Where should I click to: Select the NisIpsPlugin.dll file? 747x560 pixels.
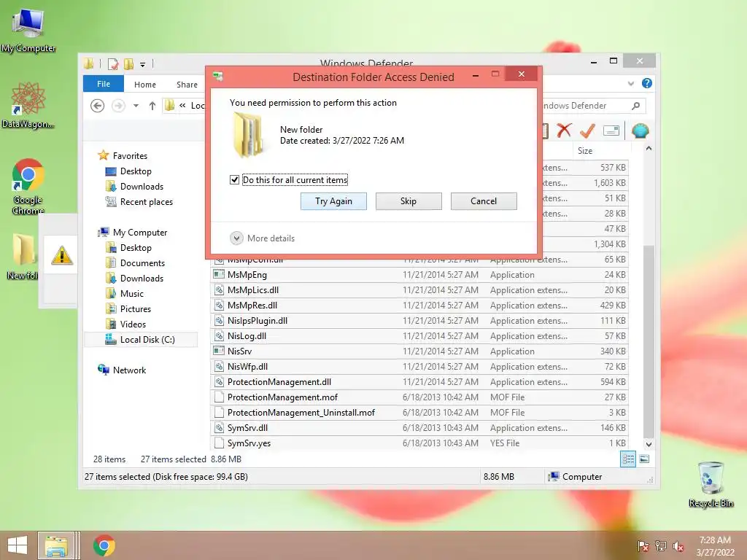[x=419, y=321]
